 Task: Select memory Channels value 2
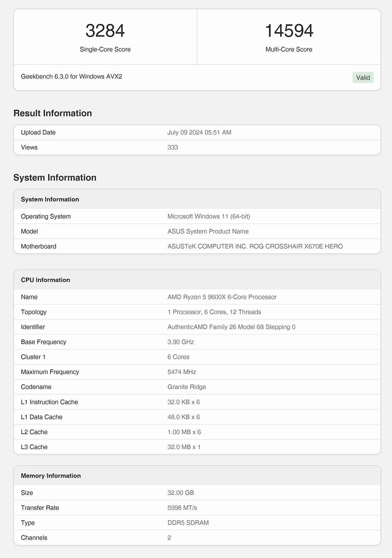(169, 538)
